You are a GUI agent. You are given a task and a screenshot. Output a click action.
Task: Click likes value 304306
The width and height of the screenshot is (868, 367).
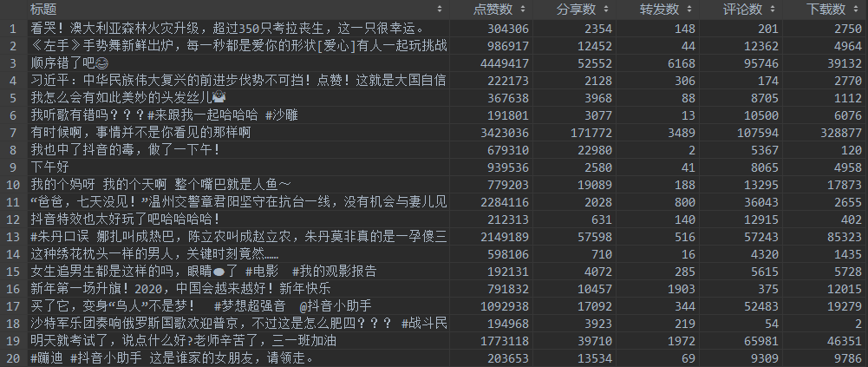(507, 29)
